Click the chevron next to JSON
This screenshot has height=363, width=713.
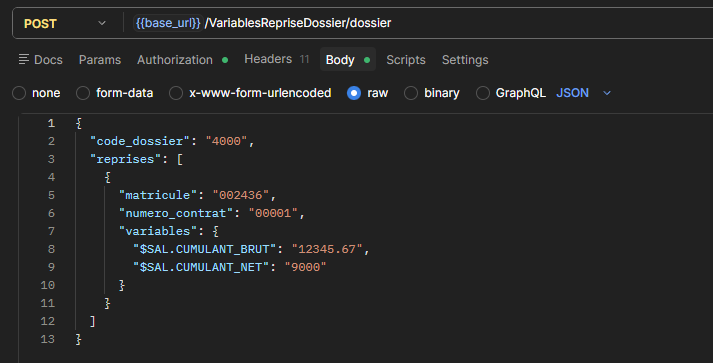(x=607, y=93)
